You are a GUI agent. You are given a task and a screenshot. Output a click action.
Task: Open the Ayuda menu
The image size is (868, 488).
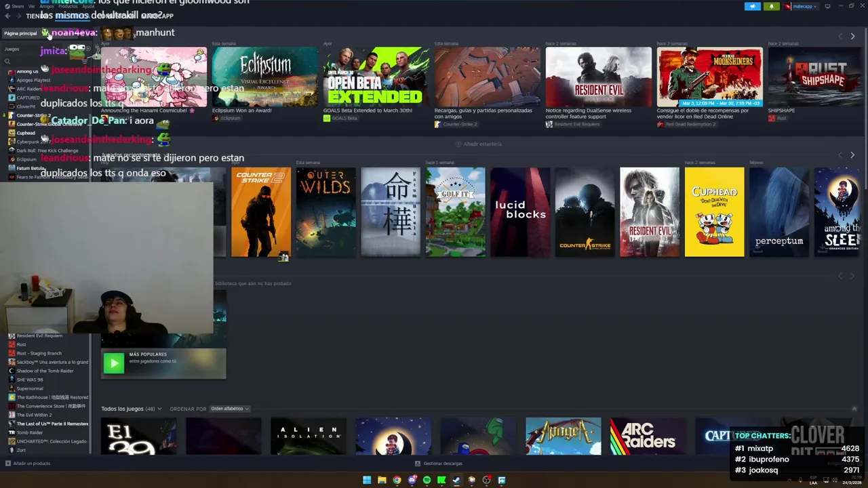click(88, 6)
